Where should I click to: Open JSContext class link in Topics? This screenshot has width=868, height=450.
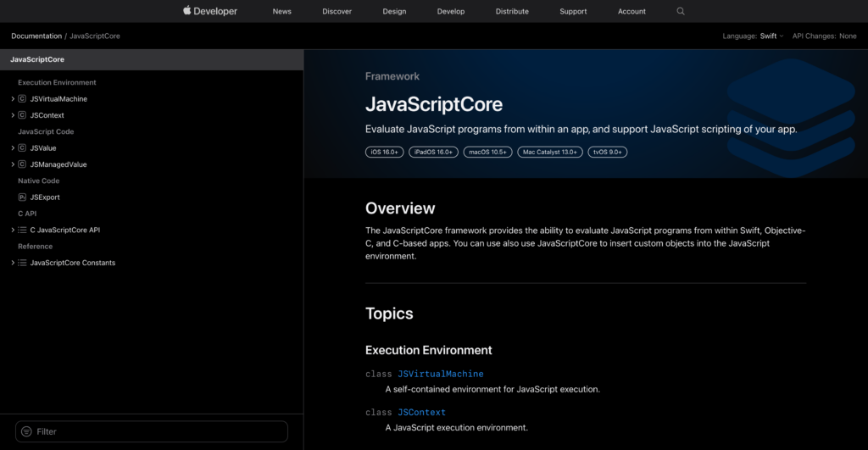tap(421, 412)
